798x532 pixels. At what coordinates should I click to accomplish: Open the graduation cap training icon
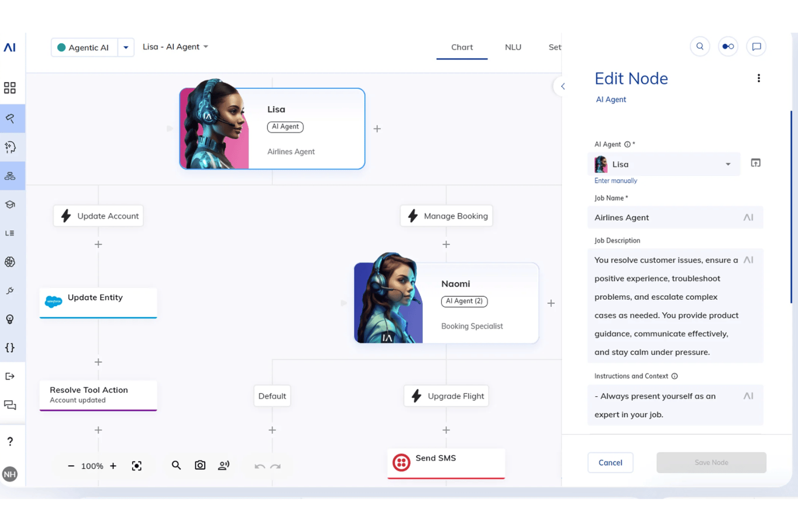10,205
